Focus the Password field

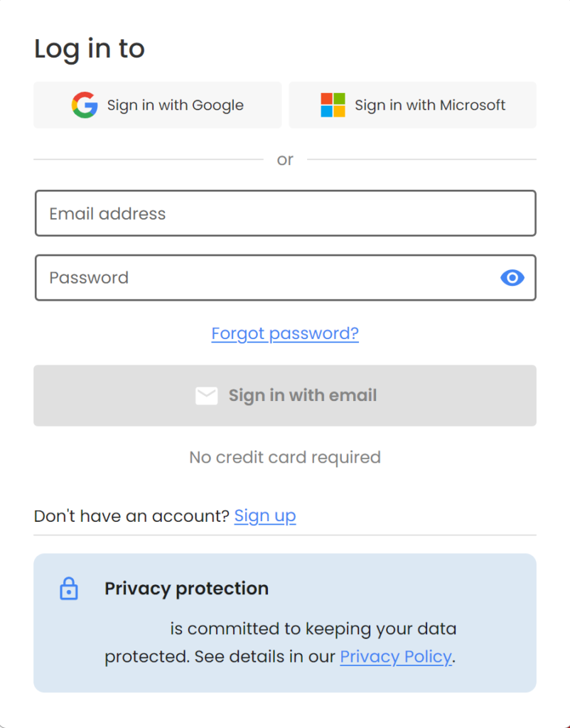(x=263, y=278)
